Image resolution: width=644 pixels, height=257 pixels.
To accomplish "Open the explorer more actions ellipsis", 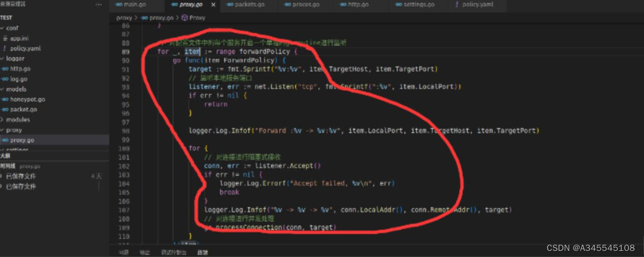I will click(98, 4).
